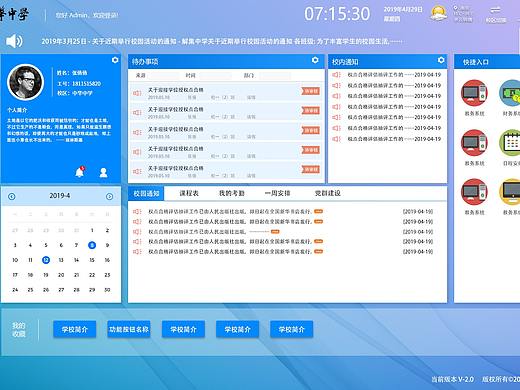Click the 来源 filter field in 待办事项
This screenshot has height=390, width=520.
tap(163, 76)
